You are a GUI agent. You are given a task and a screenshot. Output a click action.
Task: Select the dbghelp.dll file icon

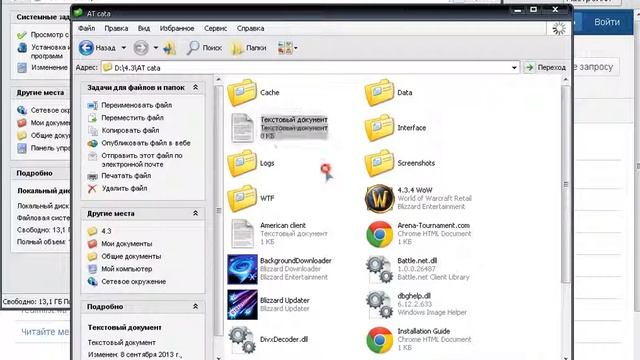point(379,304)
